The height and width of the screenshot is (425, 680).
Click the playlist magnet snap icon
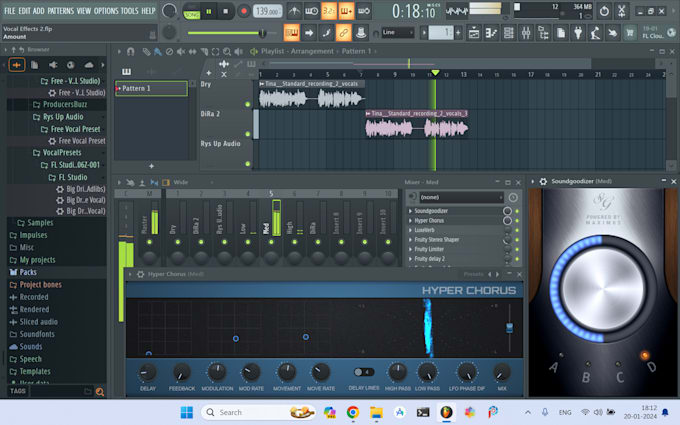pyautogui.click(x=131, y=52)
